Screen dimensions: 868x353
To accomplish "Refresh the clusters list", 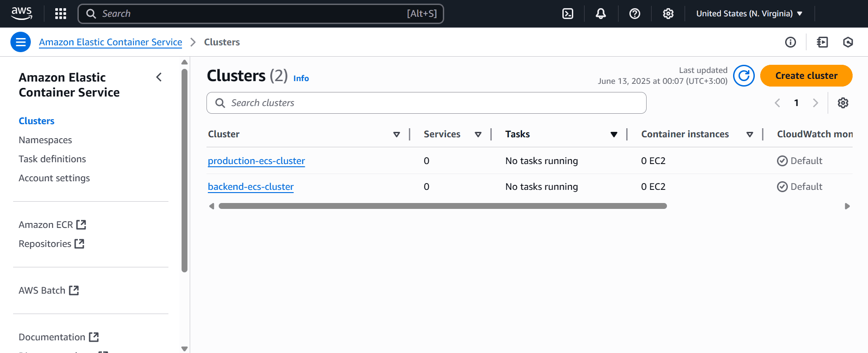I will click(744, 76).
